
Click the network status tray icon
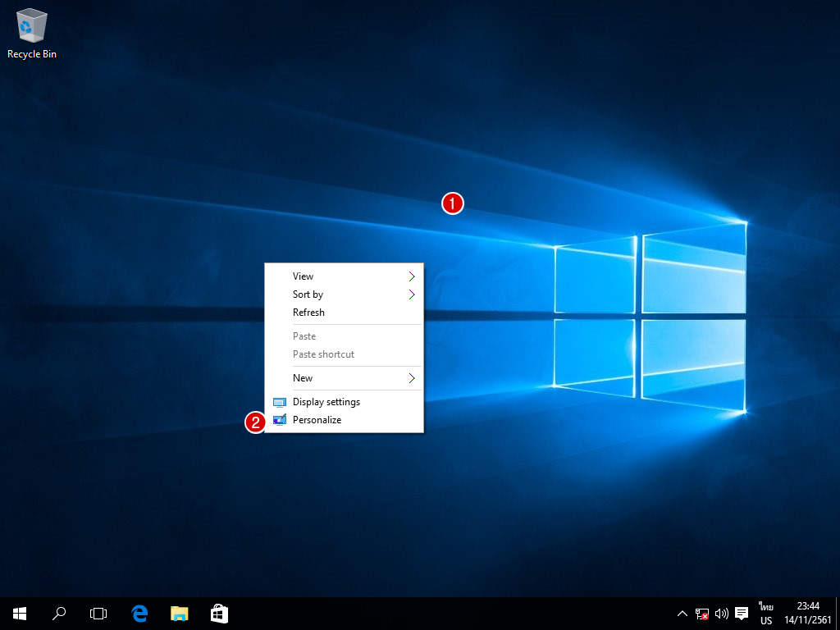coord(702,614)
